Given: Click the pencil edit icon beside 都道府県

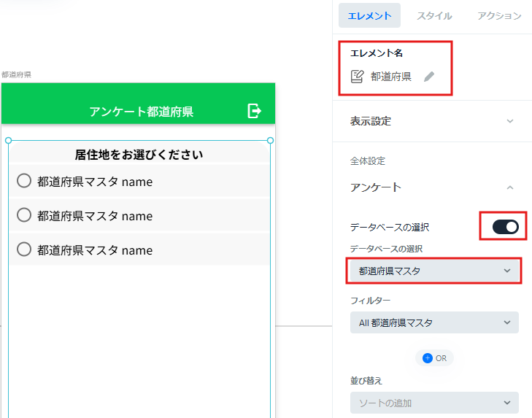Looking at the screenshot, I should pyautogui.click(x=429, y=77).
